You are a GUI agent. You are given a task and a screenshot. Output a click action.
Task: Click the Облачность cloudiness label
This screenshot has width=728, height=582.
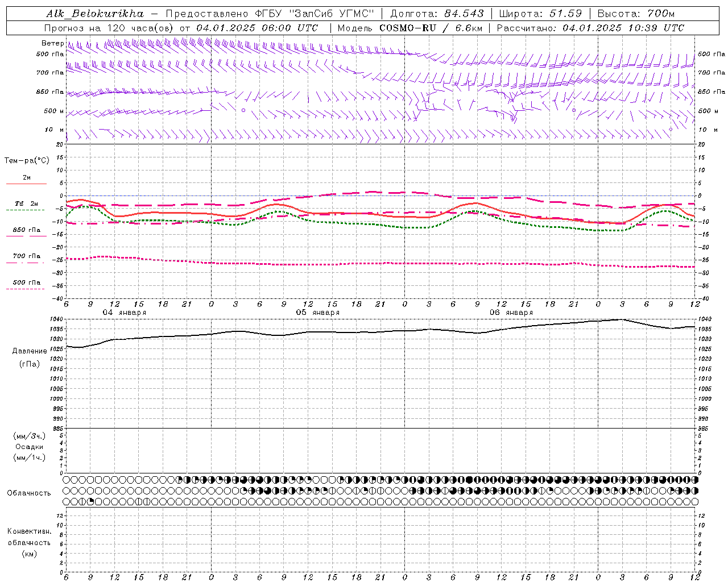(29, 493)
